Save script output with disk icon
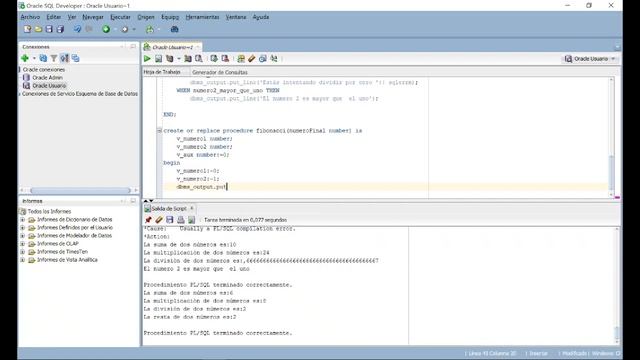The width and height of the screenshot is (640, 360). pyautogui.click(x=169, y=220)
